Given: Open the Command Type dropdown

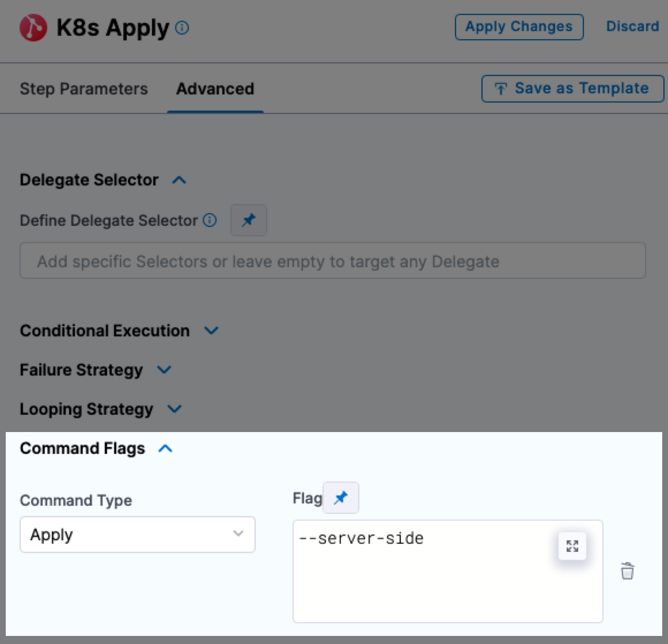Looking at the screenshot, I should pyautogui.click(x=138, y=535).
